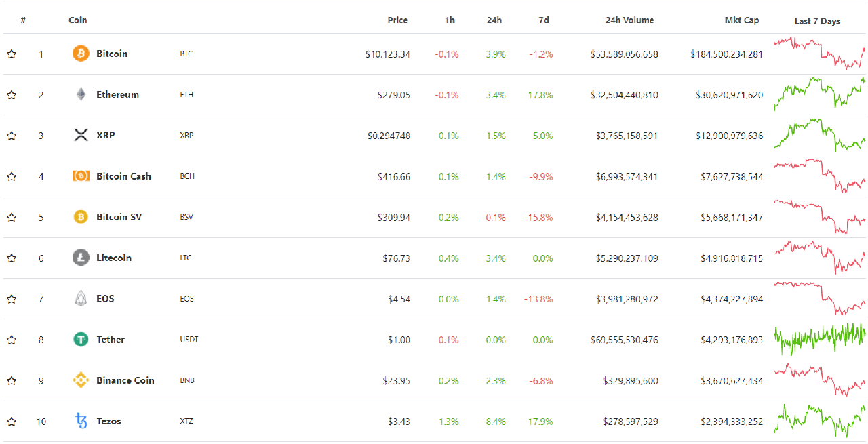Toggle the star for Bitcoin SV
Image resolution: width=868 pixels, height=444 pixels.
point(12,217)
